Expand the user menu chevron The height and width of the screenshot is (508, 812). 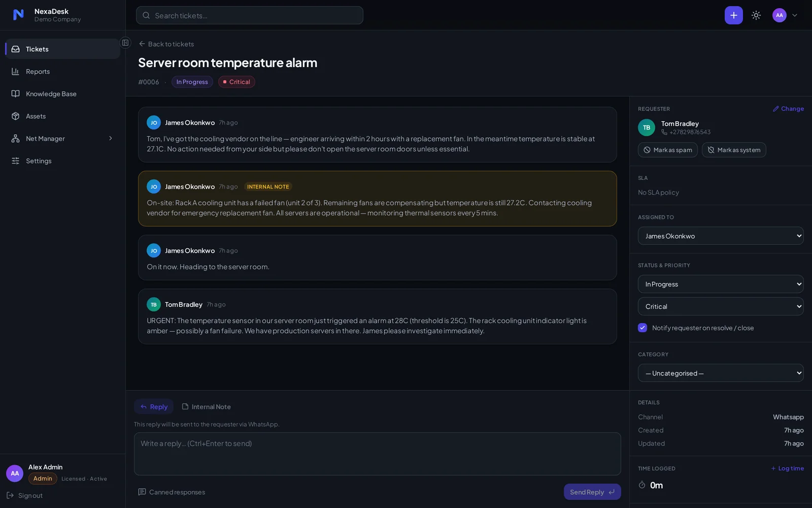coord(795,15)
